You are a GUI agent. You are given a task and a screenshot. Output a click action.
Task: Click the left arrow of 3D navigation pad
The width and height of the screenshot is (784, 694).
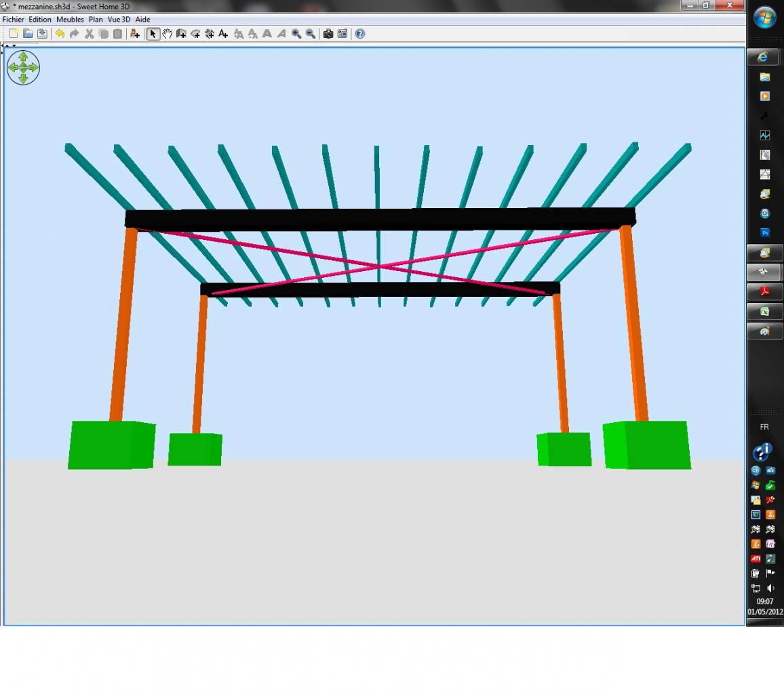[12, 68]
